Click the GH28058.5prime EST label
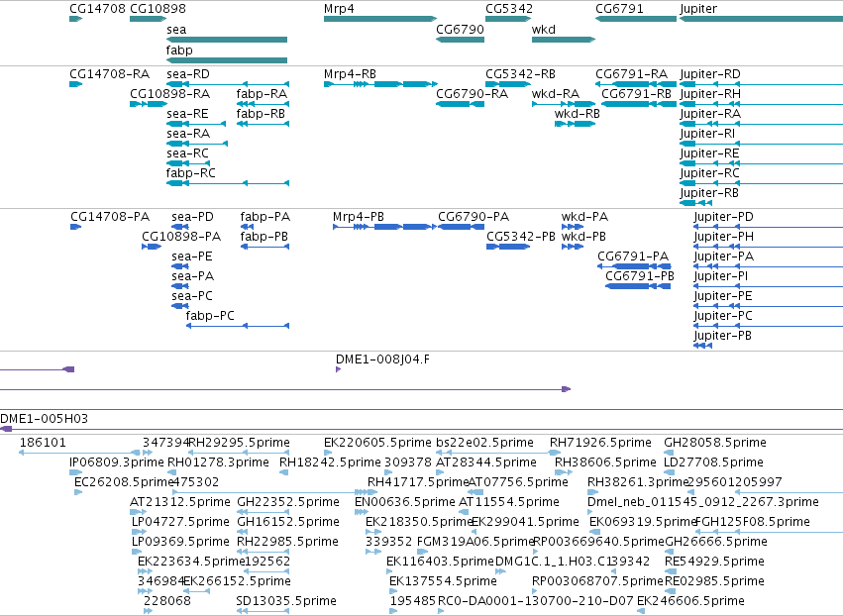 [715, 443]
